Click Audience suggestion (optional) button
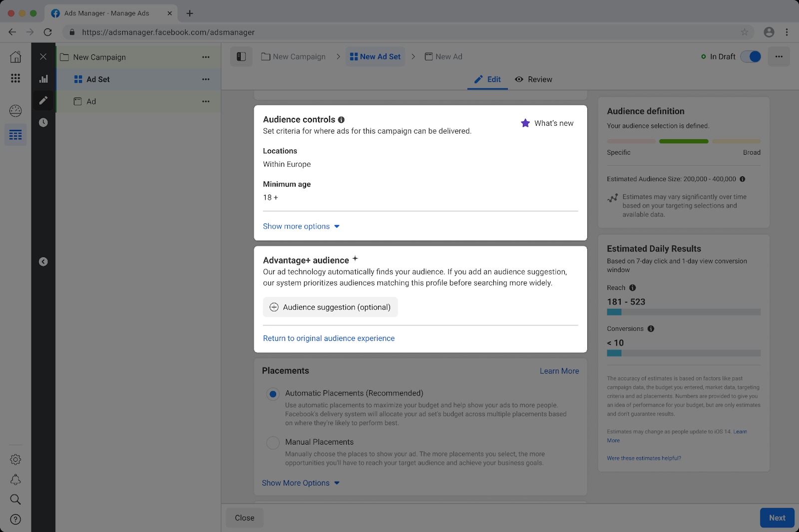The image size is (799, 532). point(330,307)
